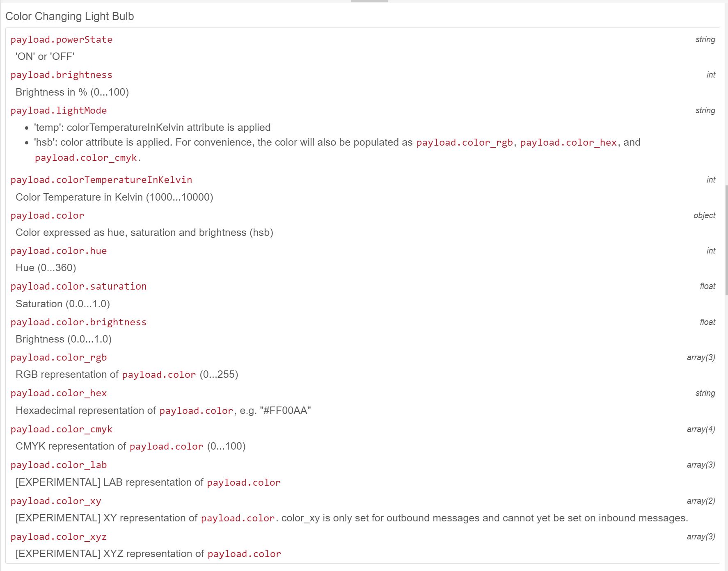Click the payload.color_lab property heading
This screenshot has width=728, height=571.
click(x=59, y=465)
